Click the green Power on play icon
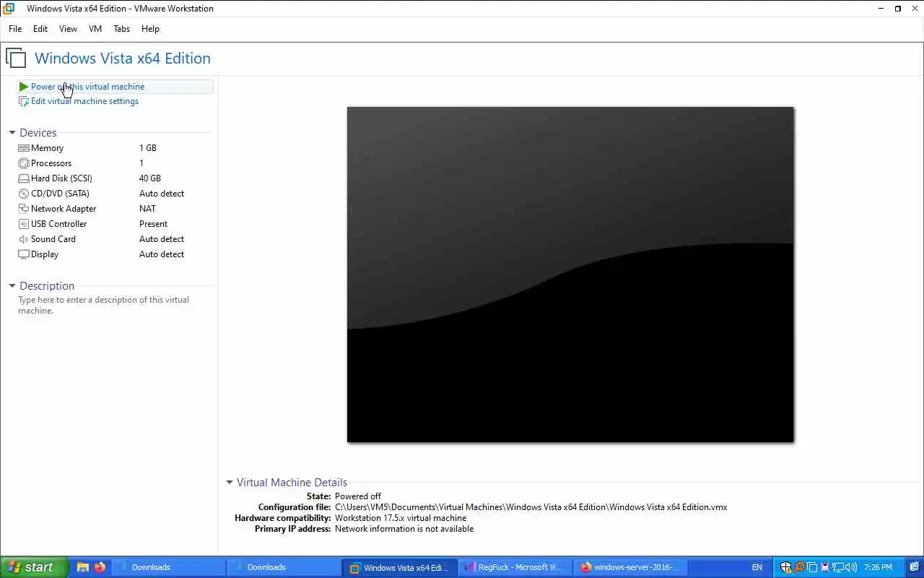The width and height of the screenshot is (924, 578). (24, 87)
